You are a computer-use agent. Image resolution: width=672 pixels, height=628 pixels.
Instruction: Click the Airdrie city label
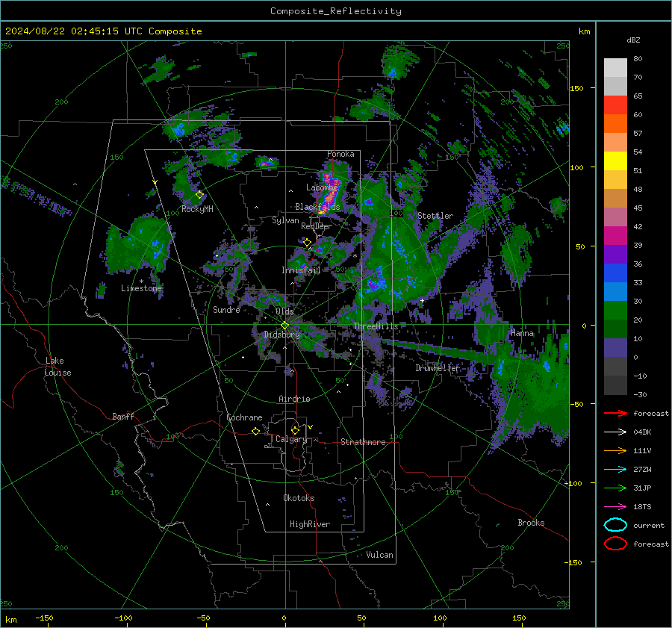click(x=294, y=399)
